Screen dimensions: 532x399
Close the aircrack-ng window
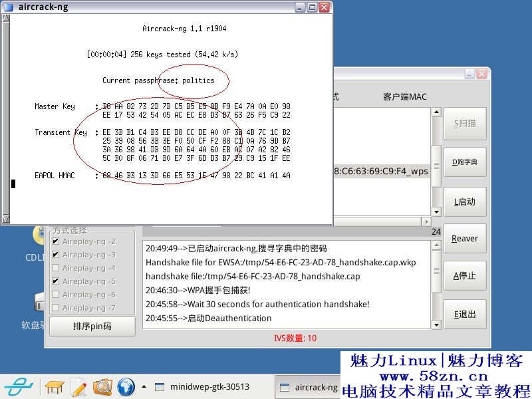325,7
